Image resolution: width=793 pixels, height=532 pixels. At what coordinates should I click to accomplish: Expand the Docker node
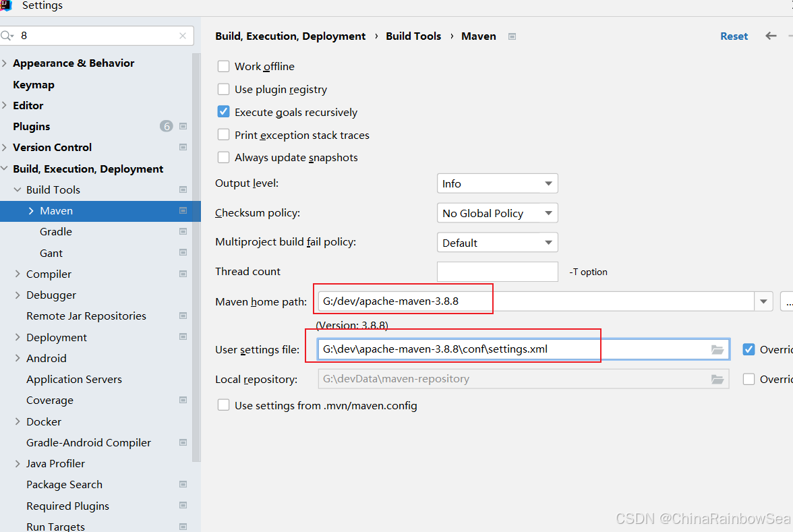click(18, 421)
